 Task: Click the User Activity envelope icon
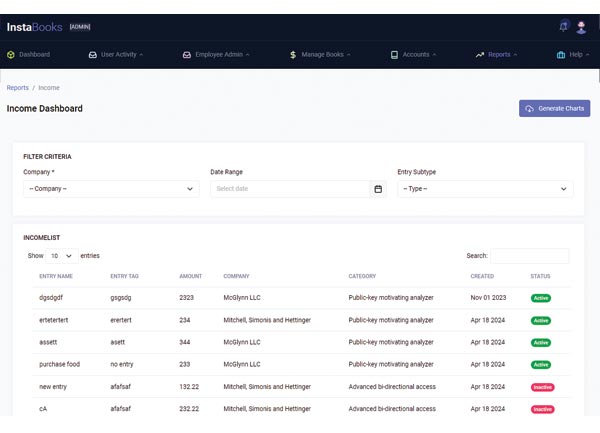(93, 54)
